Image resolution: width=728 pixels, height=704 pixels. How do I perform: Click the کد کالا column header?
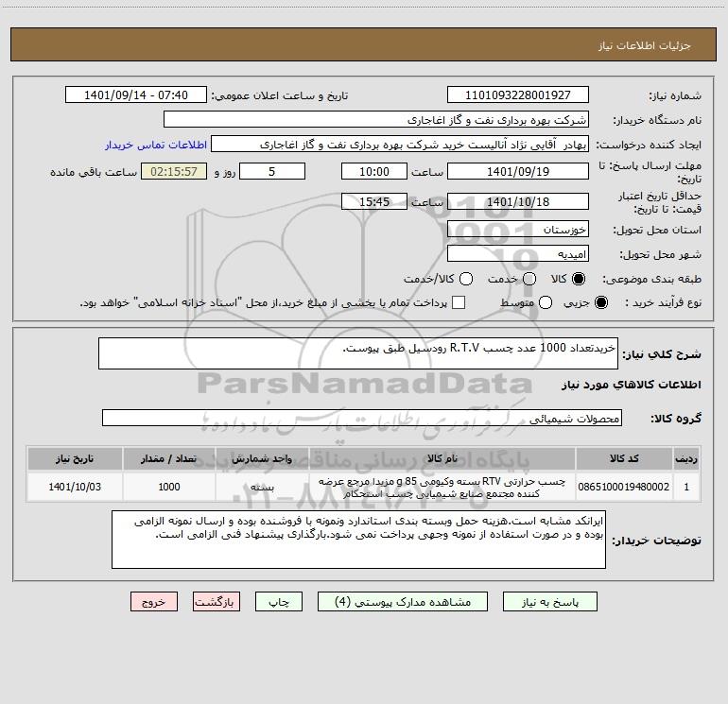624,458
